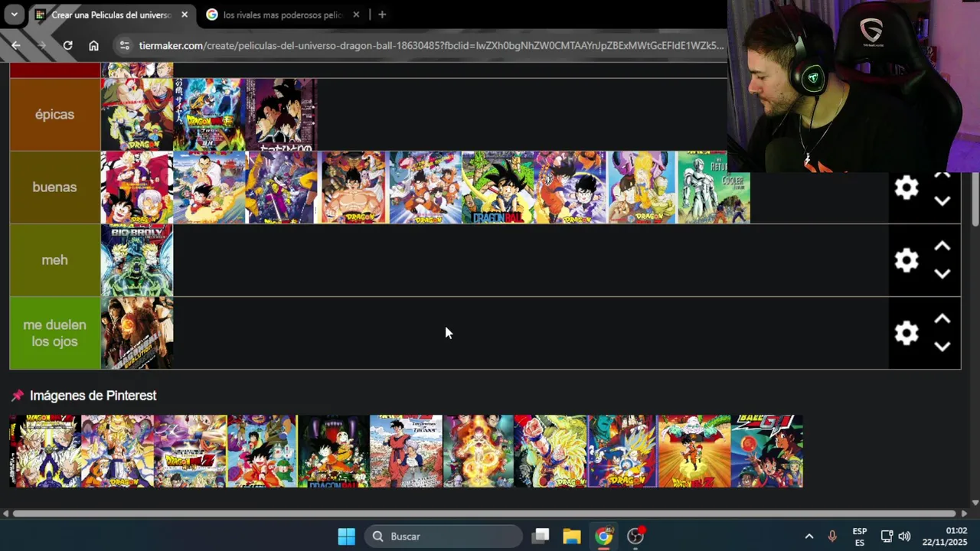This screenshot has height=551, width=980.
Task: Select the Dragonball Evolution poster in bottom tier
Action: [x=137, y=333]
